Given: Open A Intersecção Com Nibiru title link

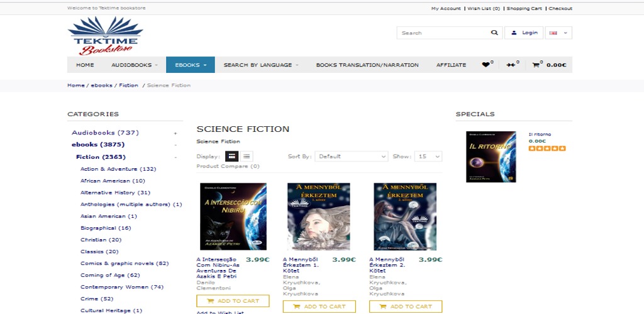Looking at the screenshot, I should point(218,268).
